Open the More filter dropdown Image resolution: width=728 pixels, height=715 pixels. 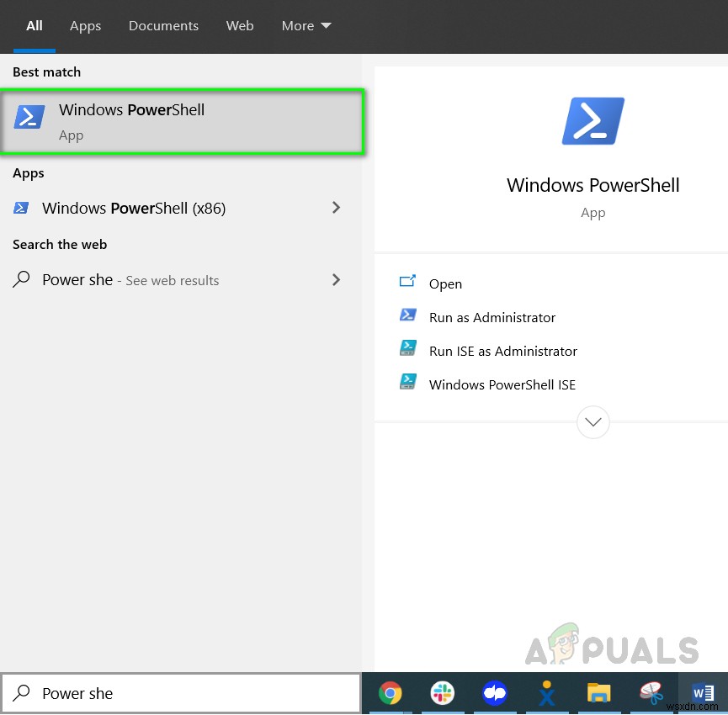tap(305, 25)
